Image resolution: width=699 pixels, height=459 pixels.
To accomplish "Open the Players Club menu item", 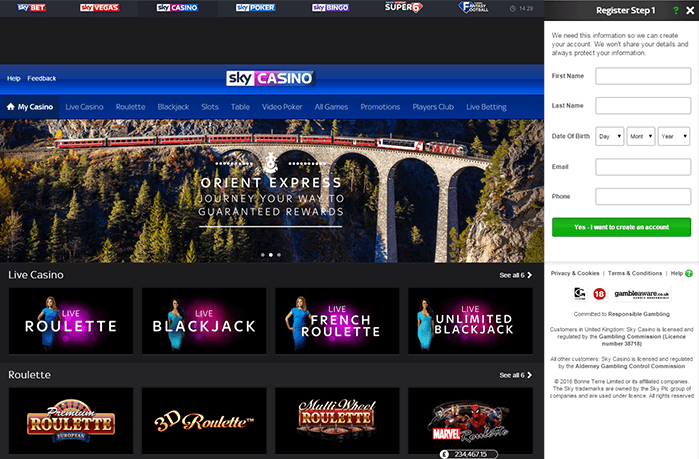I will coord(433,107).
